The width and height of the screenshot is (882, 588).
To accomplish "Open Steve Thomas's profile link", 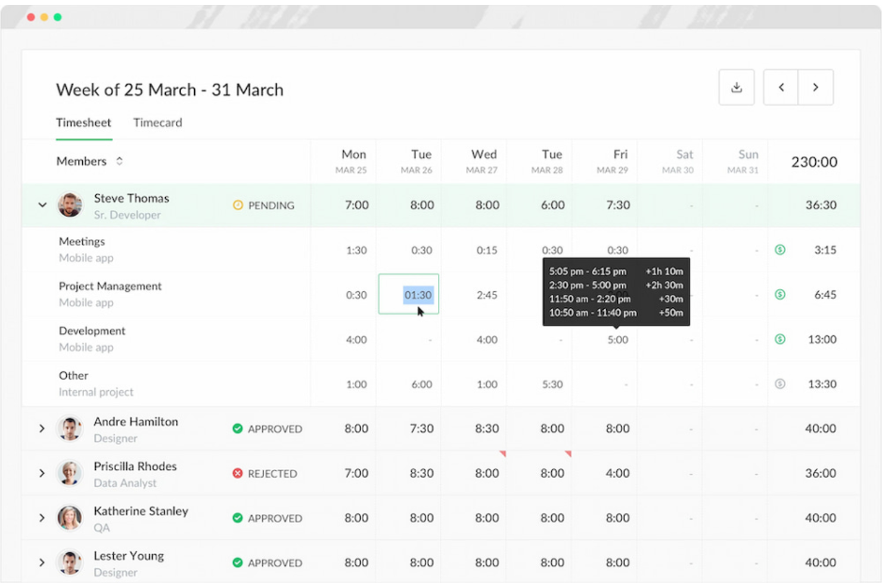I will click(131, 198).
